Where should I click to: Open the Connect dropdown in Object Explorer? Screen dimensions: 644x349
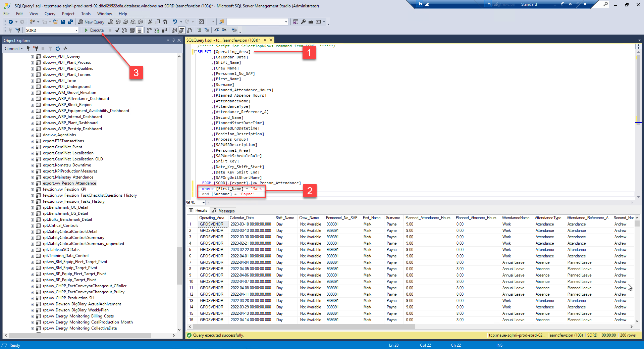(14, 49)
